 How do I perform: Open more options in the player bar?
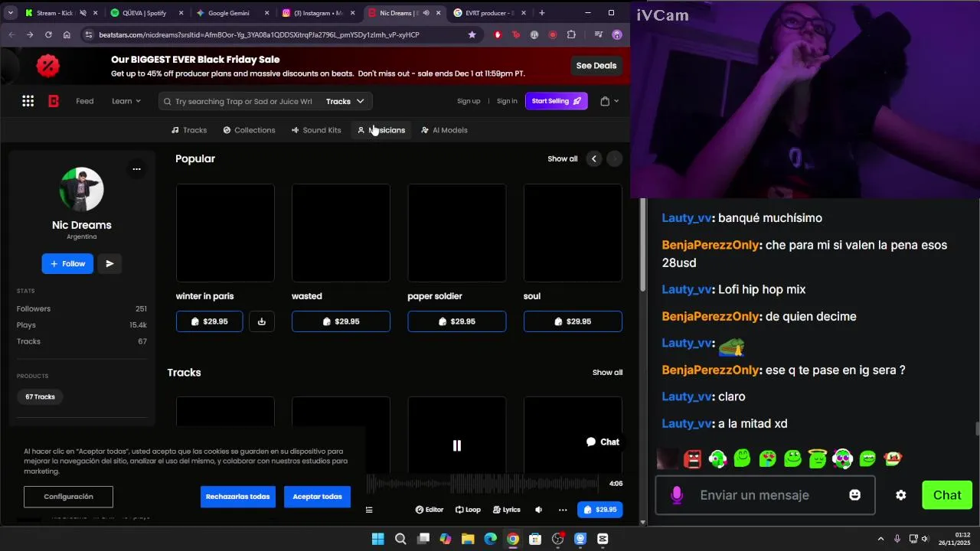point(563,510)
